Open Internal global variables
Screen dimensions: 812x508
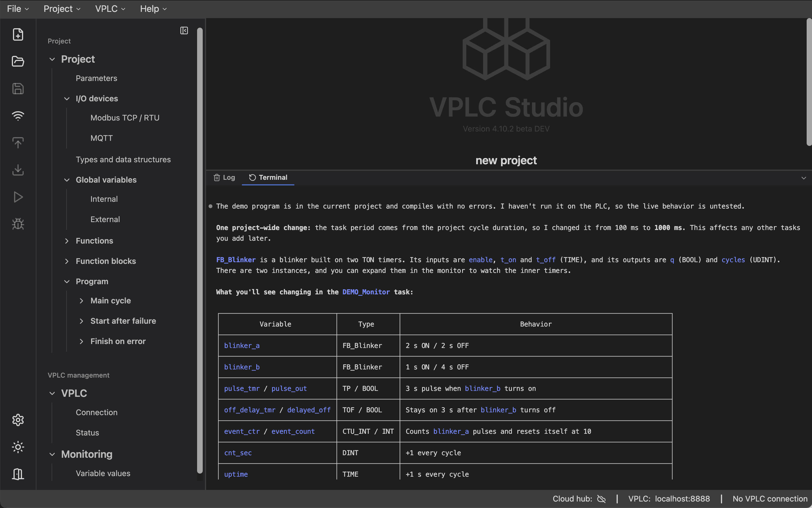(104, 199)
